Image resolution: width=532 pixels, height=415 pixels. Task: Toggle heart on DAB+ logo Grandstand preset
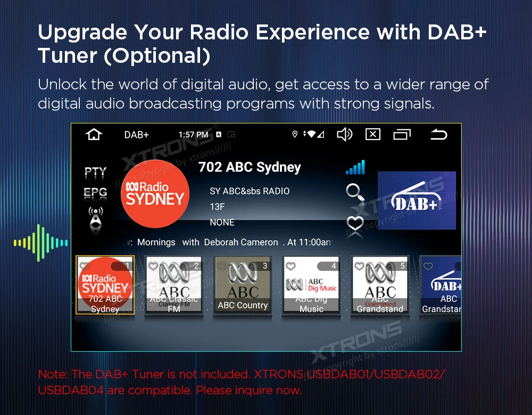tap(428, 267)
